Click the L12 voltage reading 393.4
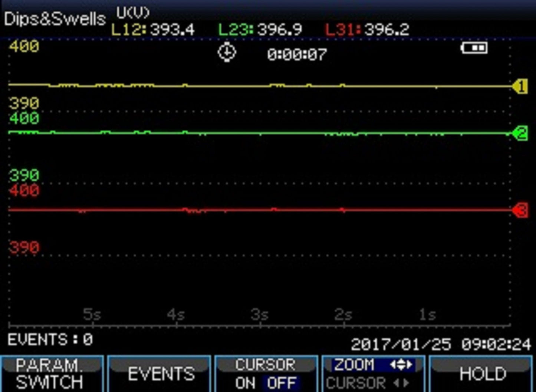The image size is (536, 392). [x=172, y=30]
